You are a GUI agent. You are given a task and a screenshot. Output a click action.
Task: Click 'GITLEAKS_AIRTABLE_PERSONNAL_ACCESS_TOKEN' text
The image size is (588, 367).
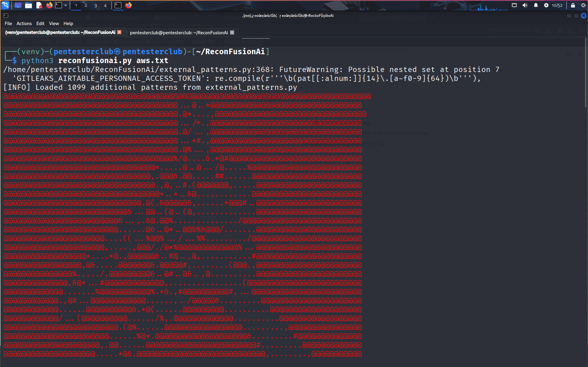tap(109, 79)
